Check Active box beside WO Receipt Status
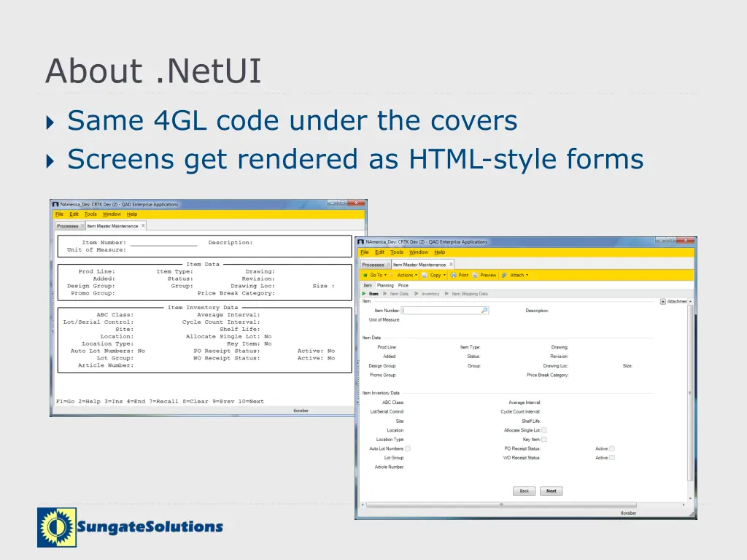Screen dimensions: 747x560 click(612, 458)
